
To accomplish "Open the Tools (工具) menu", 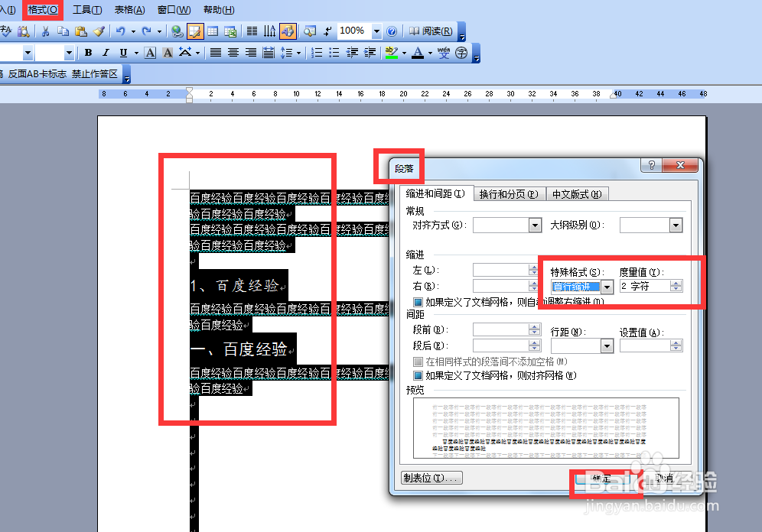I will (87, 10).
